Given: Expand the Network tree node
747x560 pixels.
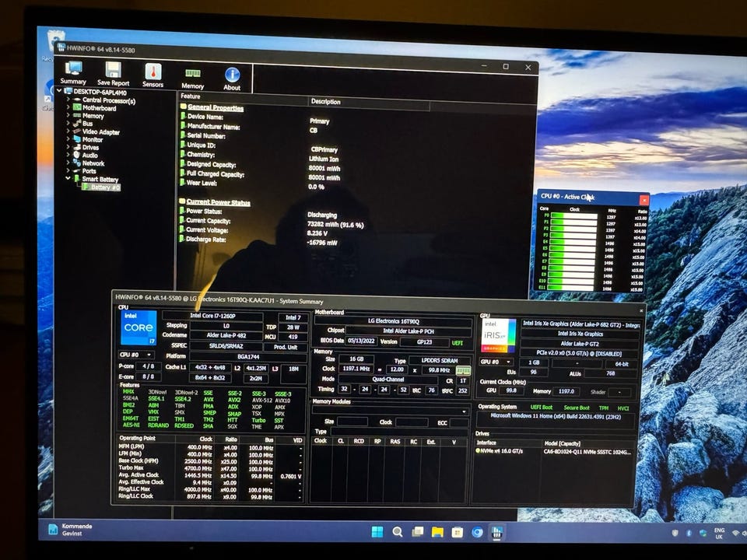Looking at the screenshot, I should 68,163.
